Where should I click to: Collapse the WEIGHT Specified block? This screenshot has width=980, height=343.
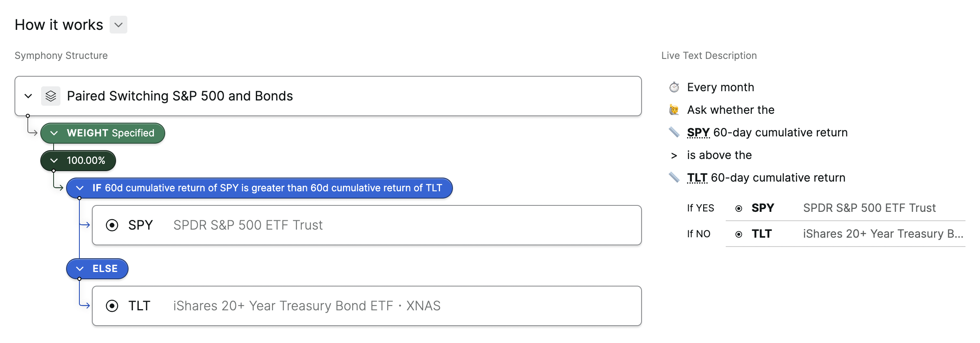point(54,133)
